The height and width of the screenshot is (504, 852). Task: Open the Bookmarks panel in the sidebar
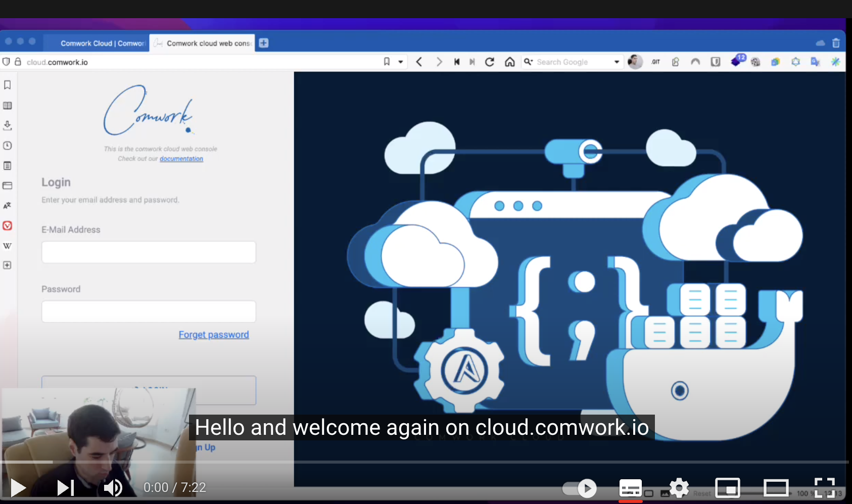[x=8, y=85]
